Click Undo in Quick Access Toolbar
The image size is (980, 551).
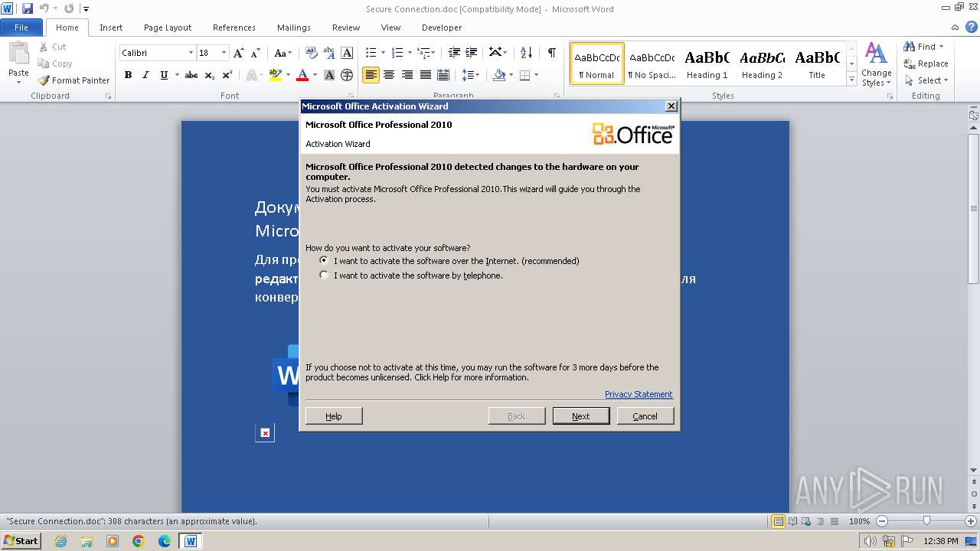click(x=44, y=9)
